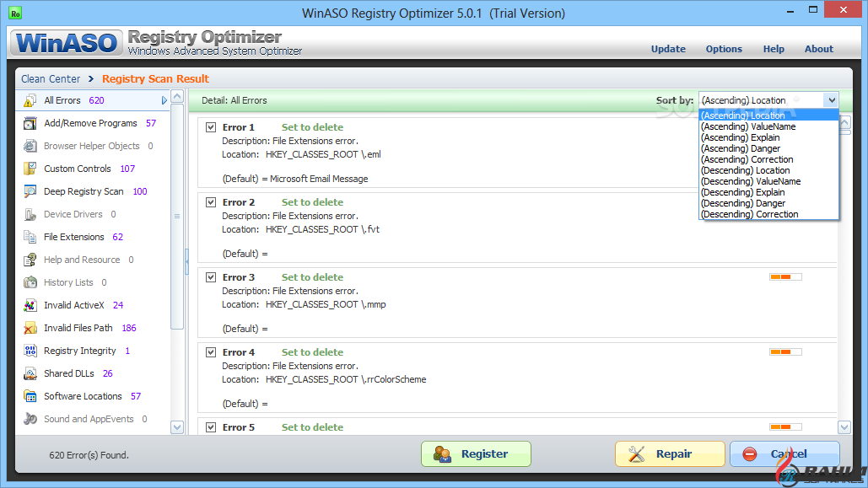Click the History Lists icon
868x488 pixels.
coord(30,282)
